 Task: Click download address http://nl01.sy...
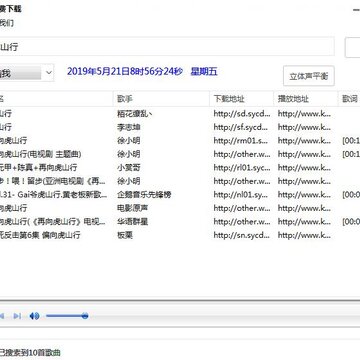(242, 194)
